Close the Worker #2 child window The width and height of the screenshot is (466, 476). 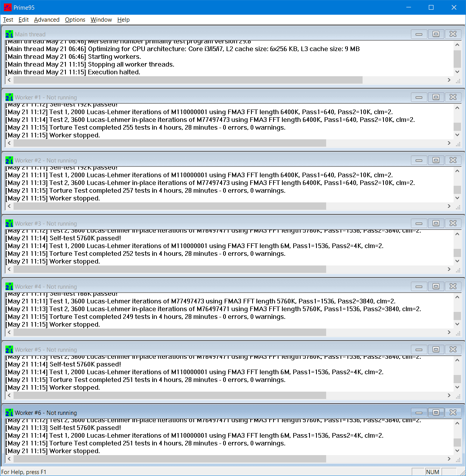(x=453, y=160)
